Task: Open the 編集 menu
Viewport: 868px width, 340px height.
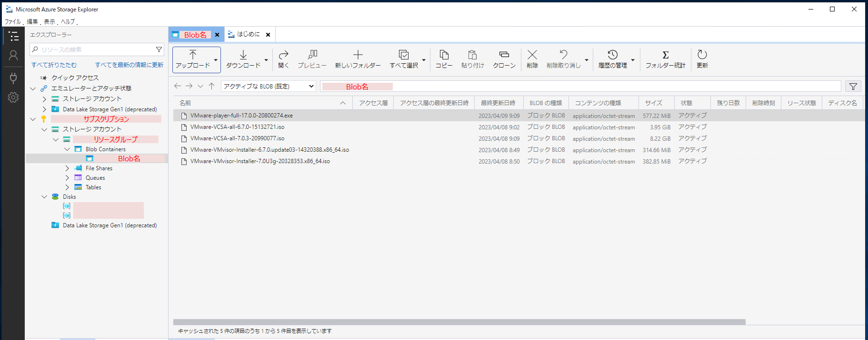Action: [x=32, y=21]
